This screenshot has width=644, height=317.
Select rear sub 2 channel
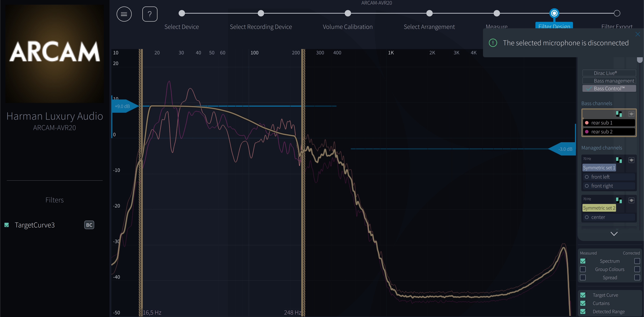(x=609, y=132)
